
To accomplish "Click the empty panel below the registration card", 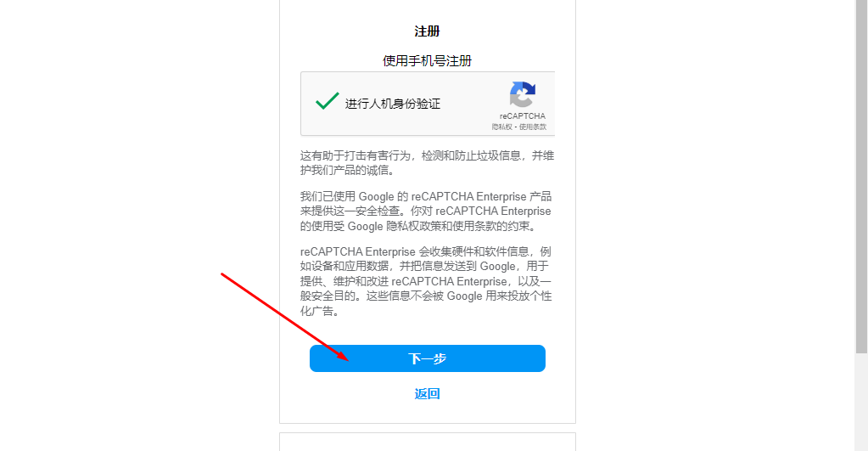I will [x=428, y=443].
